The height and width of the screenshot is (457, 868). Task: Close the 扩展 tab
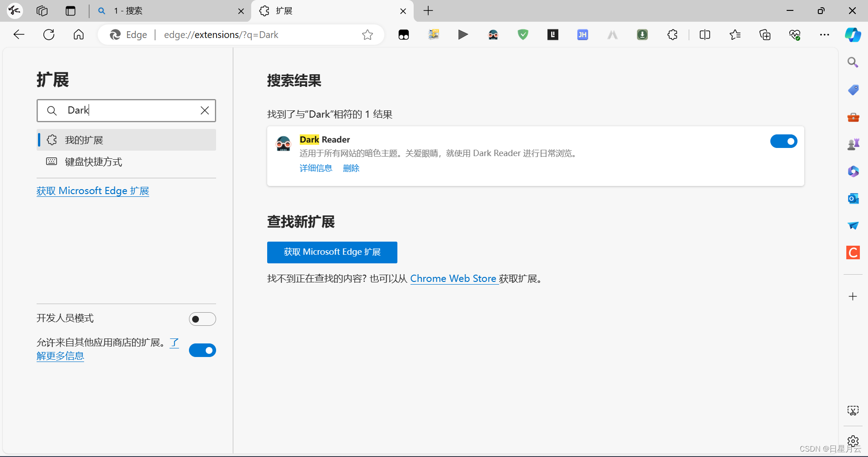click(403, 11)
